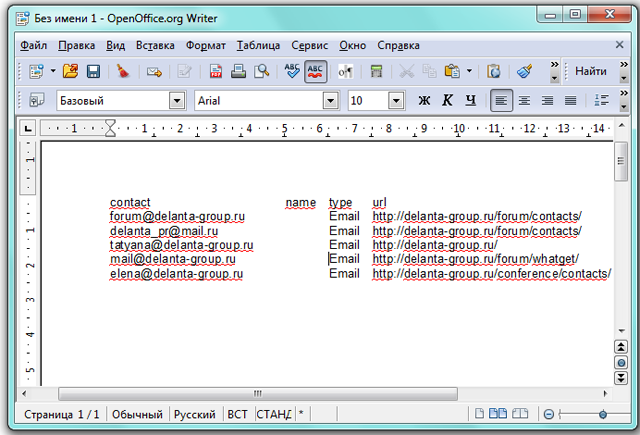The height and width of the screenshot is (435, 640).
Task: Open the Вставка menu
Action: coord(155,45)
